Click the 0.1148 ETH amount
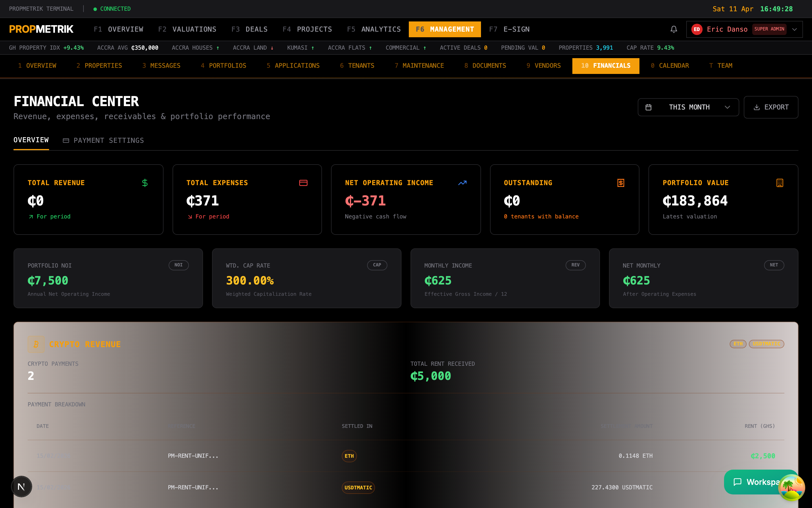 click(636, 456)
